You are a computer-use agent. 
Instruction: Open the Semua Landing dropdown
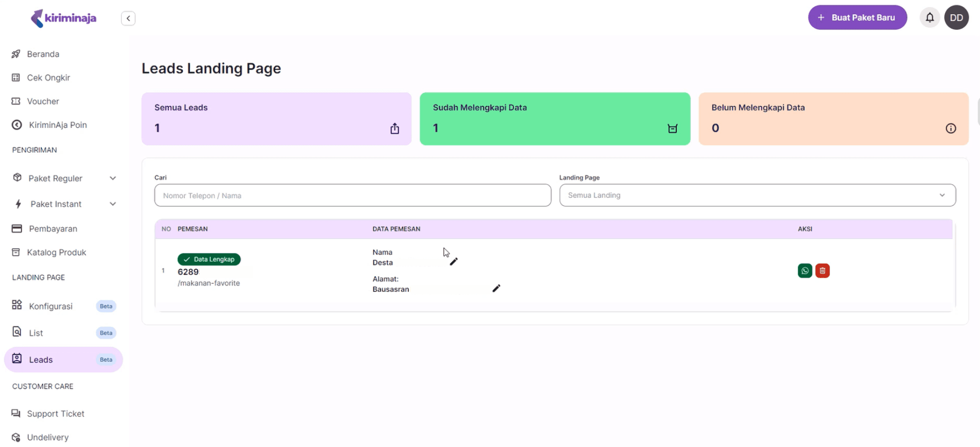pyautogui.click(x=757, y=195)
